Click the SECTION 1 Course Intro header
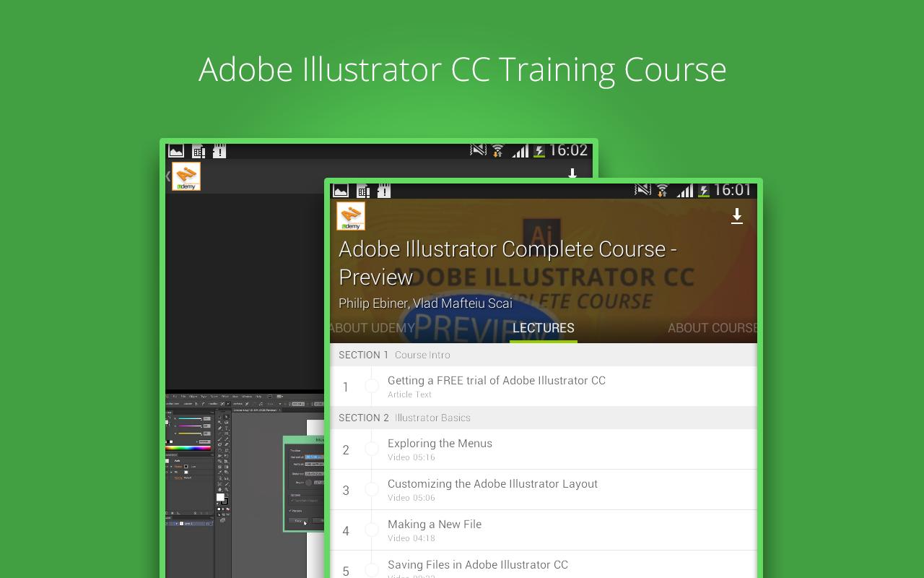The height and width of the screenshot is (578, 924). click(x=544, y=355)
